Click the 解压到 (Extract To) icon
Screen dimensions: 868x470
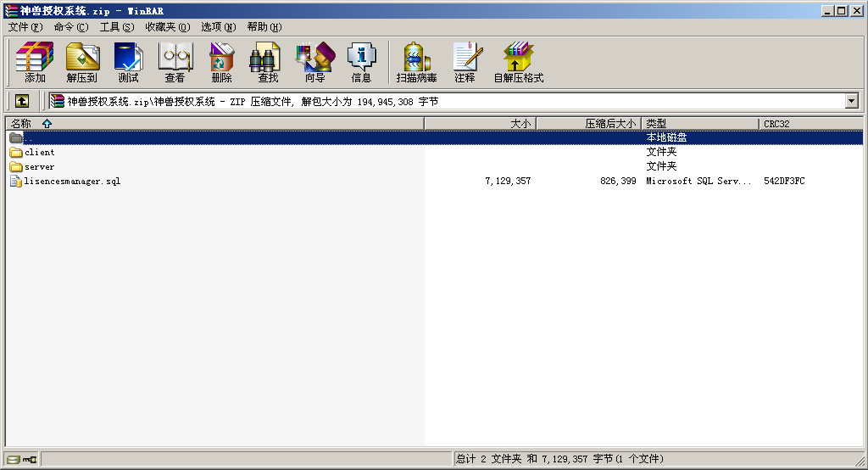point(81,62)
